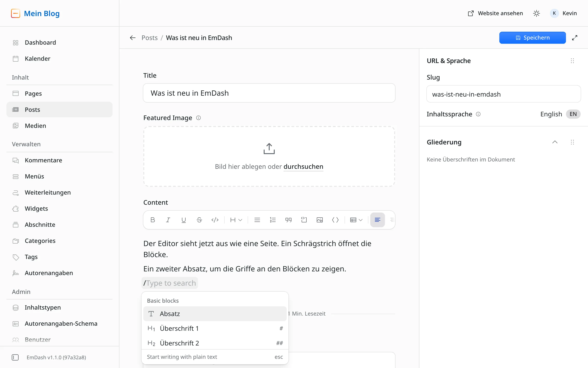This screenshot has width=588, height=368.
Task: Click the Mein Blog logo
Action: pyautogui.click(x=35, y=13)
